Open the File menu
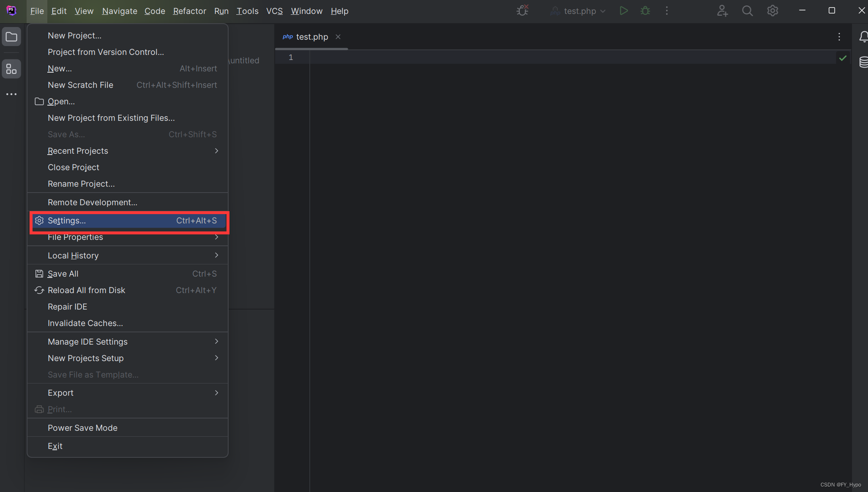Viewport: 868px width, 492px height. [37, 11]
